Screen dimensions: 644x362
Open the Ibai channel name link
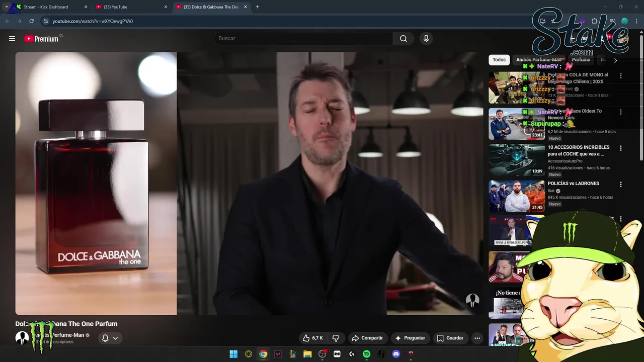[551, 191]
